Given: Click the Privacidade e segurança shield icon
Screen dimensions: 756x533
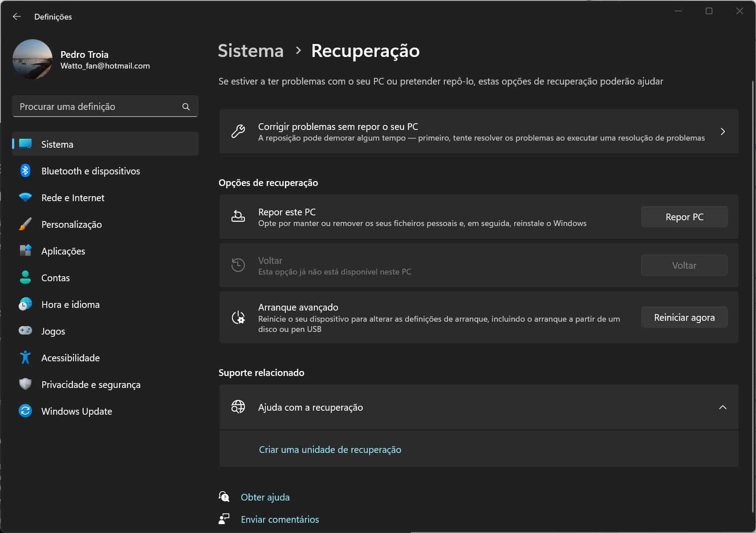Looking at the screenshot, I should point(25,384).
